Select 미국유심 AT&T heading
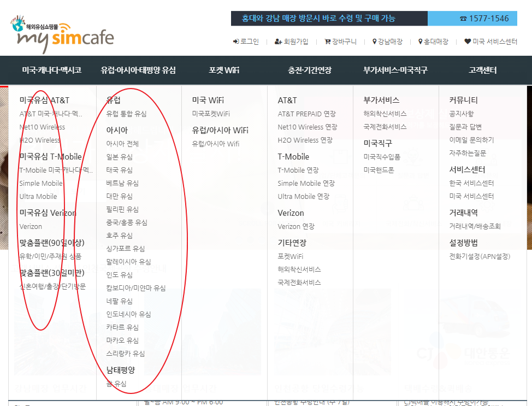This screenshot has height=406, width=532. (x=44, y=100)
